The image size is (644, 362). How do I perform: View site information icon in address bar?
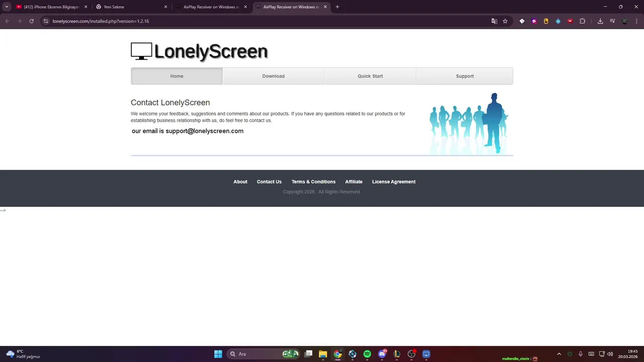[x=46, y=21]
